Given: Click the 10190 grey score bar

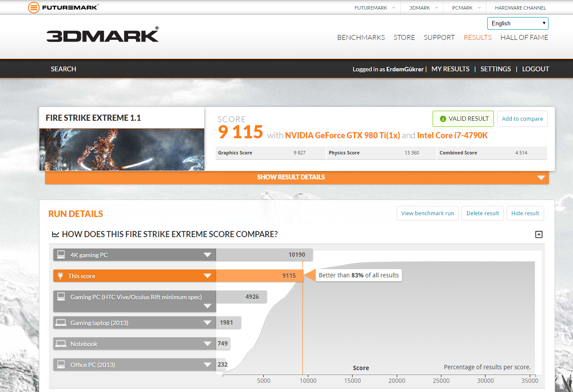Looking at the screenshot, I should pos(264,255).
